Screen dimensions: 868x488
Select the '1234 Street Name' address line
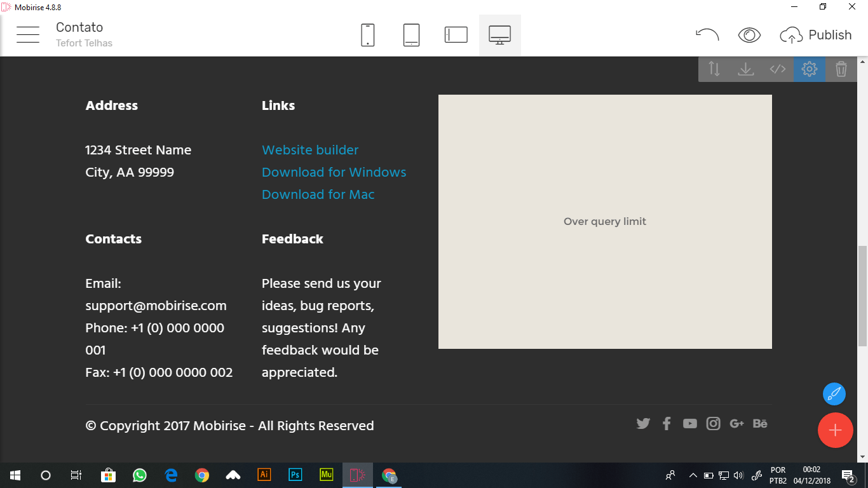(139, 150)
